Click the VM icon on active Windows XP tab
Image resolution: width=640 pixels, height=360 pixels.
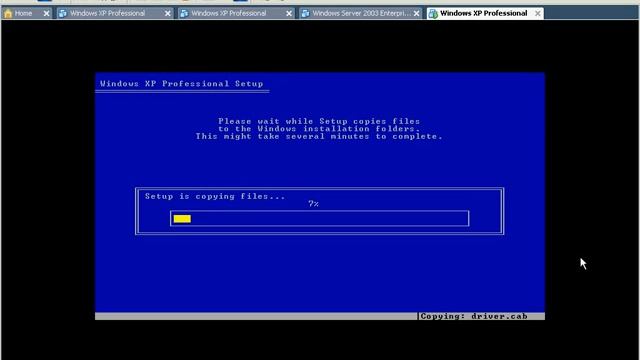[x=433, y=13]
